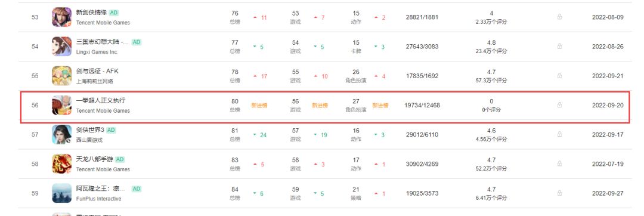644x216 pixels.
Task: Click the 19734/12468 keyword count
Action: pos(422,106)
